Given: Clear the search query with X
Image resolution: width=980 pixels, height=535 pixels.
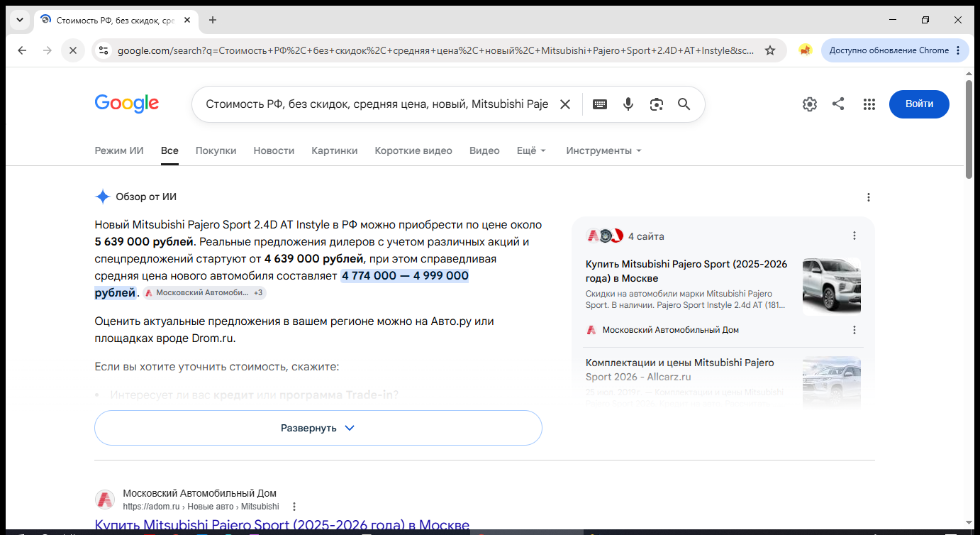Looking at the screenshot, I should (x=565, y=104).
